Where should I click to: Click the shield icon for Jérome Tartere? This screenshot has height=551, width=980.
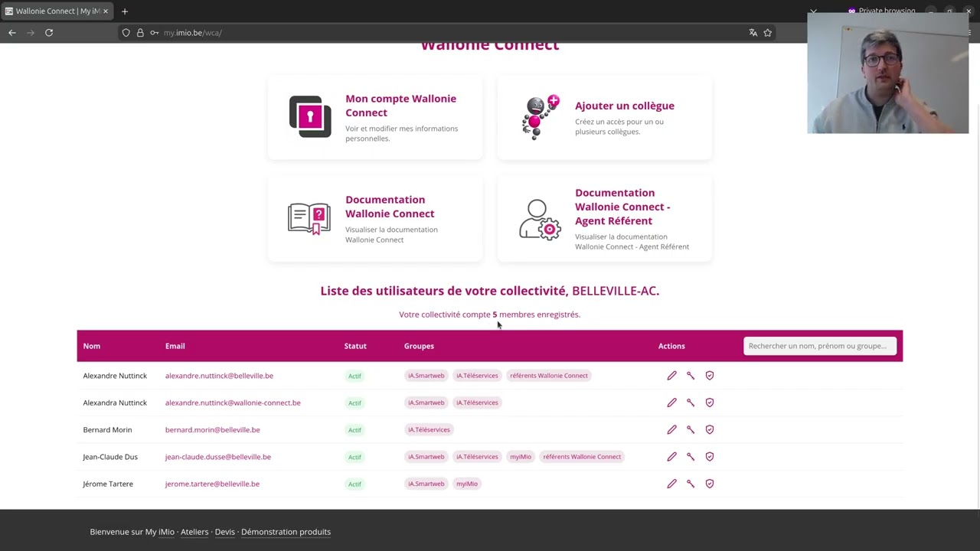710,484
